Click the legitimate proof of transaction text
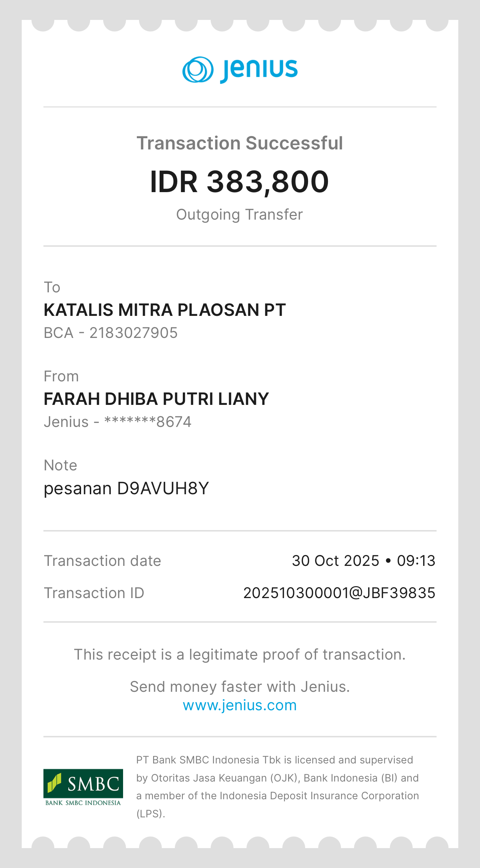 (240, 655)
